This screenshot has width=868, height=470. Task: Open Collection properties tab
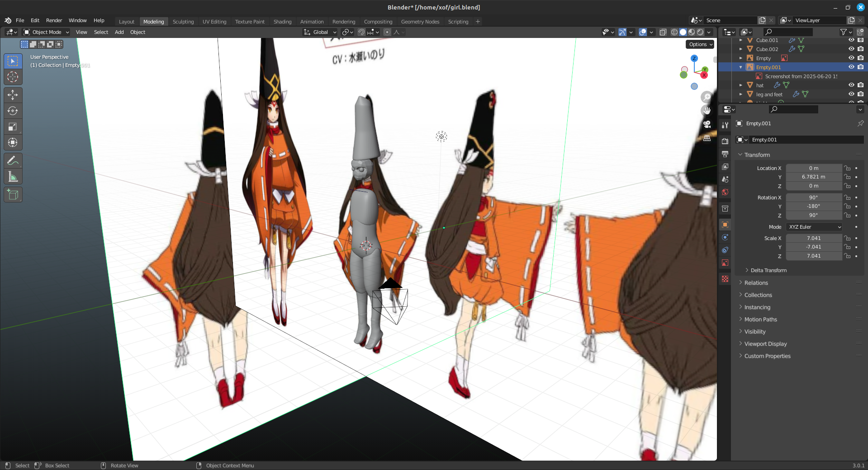[x=725, y=208]
